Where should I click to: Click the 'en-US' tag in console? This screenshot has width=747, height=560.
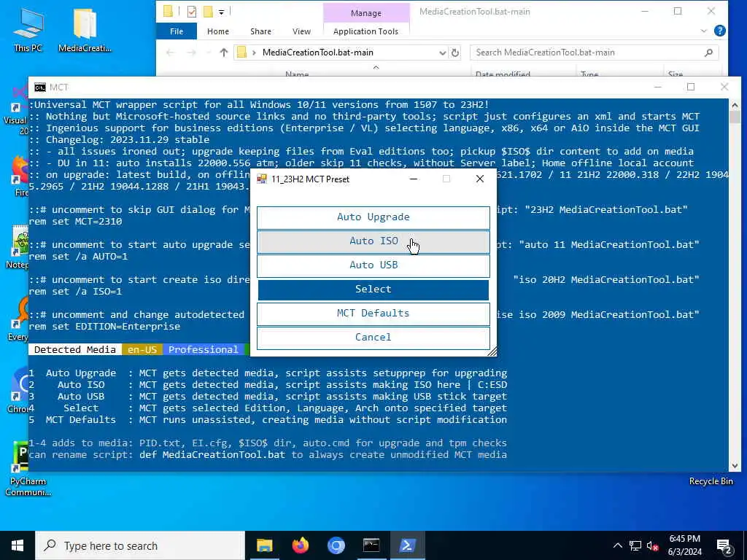click(x=142, y=350)
